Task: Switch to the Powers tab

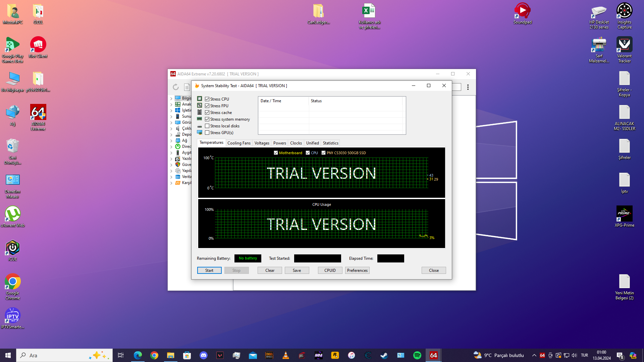Action: pos(279,143)
